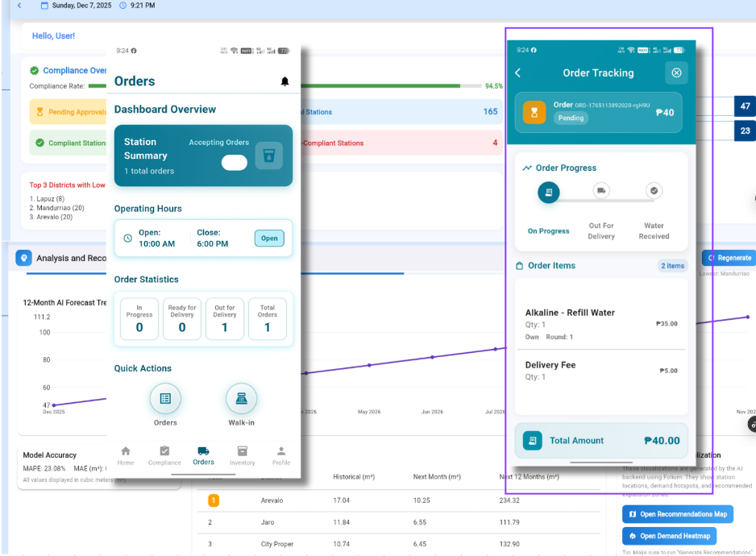Tap the Walk-in quick action icon

click(241, 398)
